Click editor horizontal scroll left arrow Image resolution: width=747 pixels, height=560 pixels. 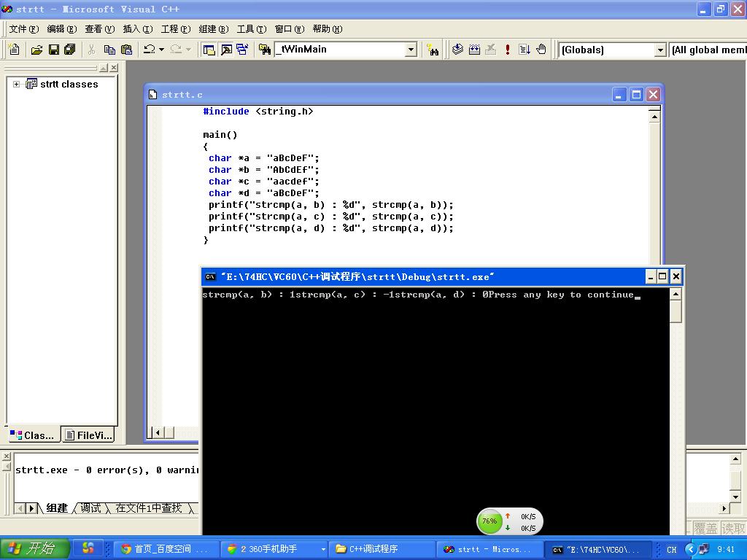point(158,432)
